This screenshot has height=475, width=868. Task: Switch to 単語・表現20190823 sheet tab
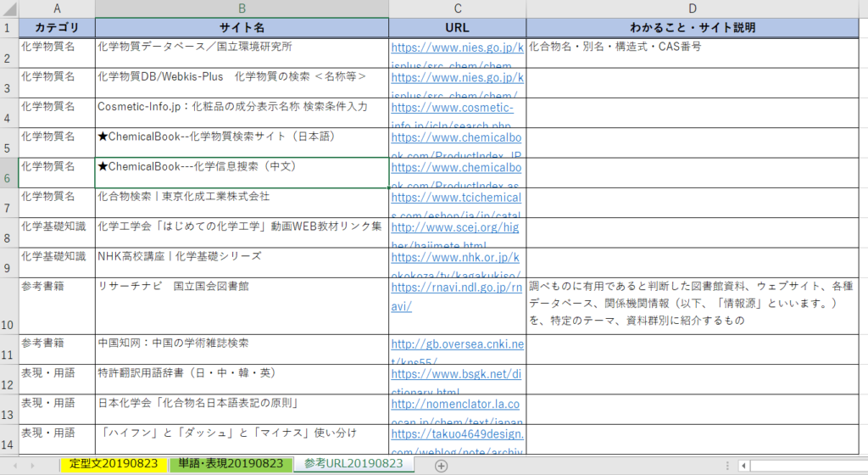(231, 464)
